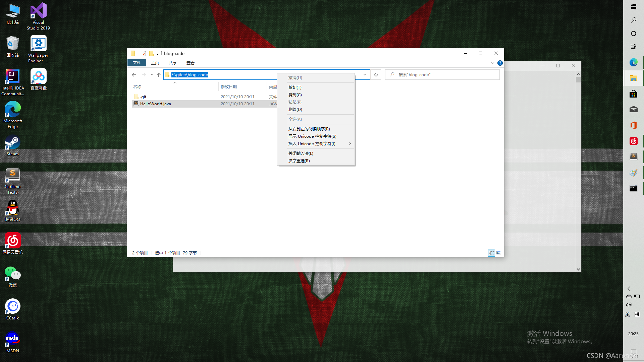Toggle IME language 英 indicator
The image size is (644, 362).
pos(628,314)
